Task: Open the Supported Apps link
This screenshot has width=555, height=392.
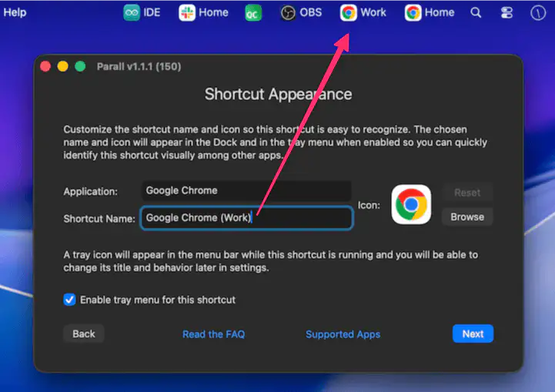Action: point(343,334)
